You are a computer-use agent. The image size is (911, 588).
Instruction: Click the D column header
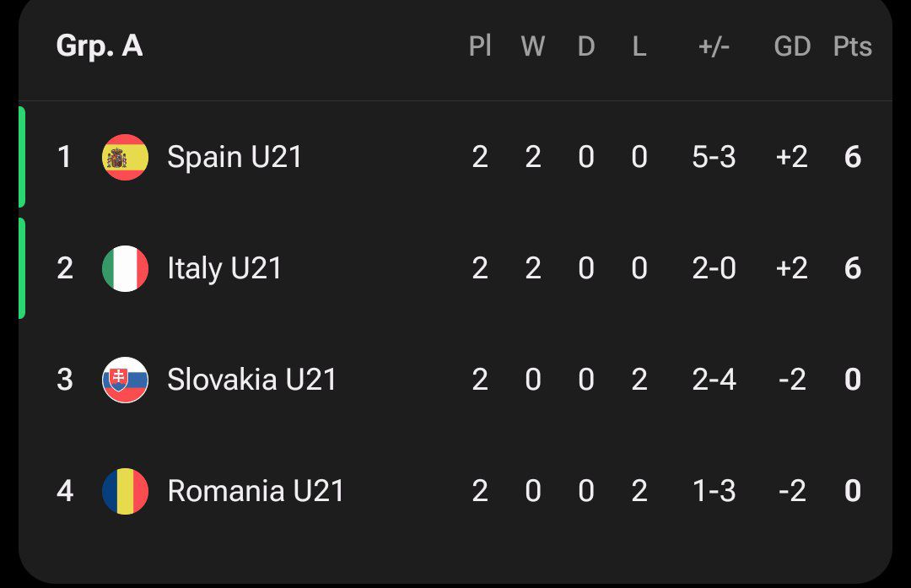point(586,47)
